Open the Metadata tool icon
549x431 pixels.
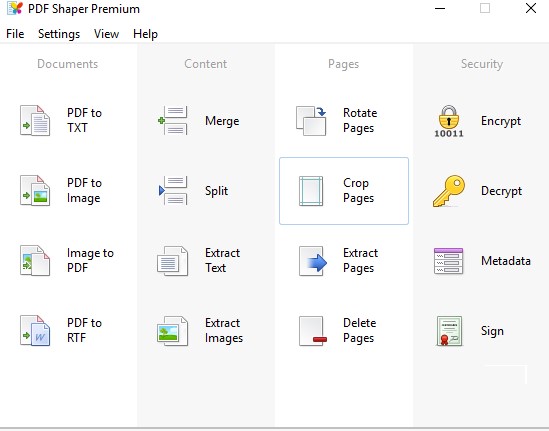coord(449,261)
